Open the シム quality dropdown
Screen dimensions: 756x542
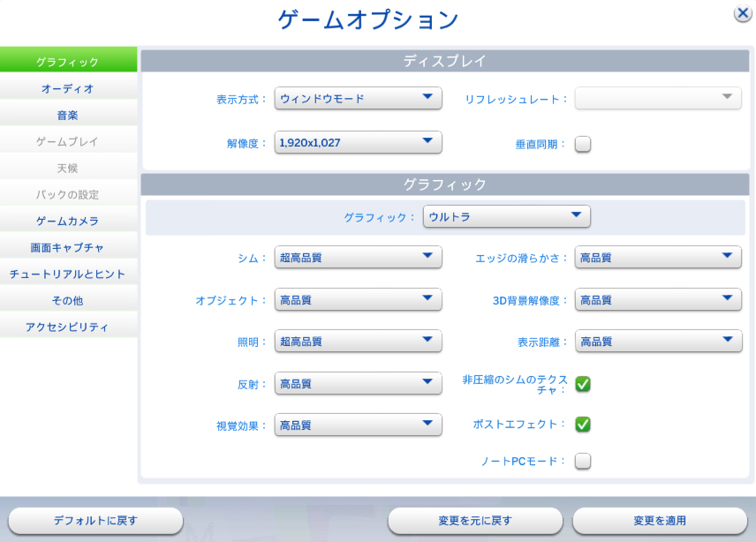(358, 257)
